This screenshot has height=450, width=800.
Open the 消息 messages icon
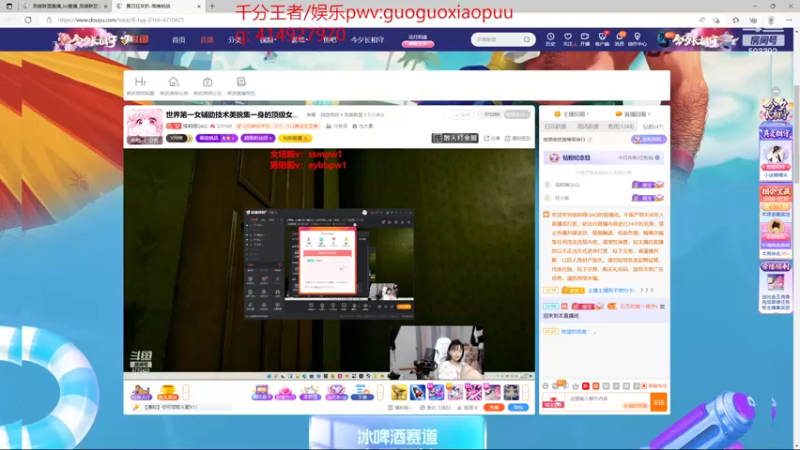[619, 39]
